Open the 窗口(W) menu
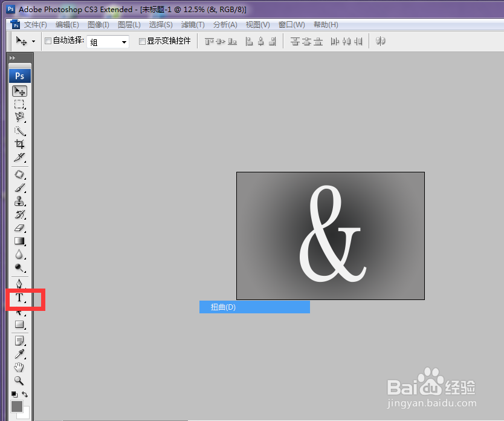Screen dimensions: 504x421 291,25
